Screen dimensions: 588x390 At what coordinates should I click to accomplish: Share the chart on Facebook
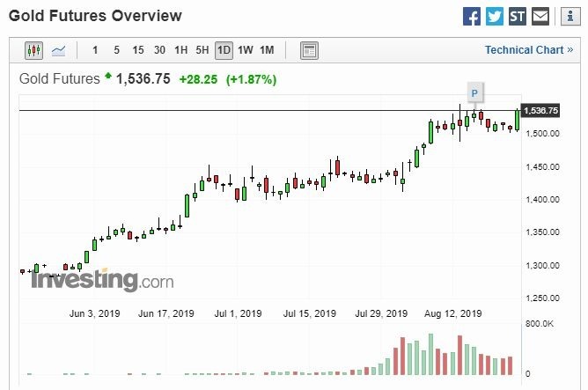(x=472, y=17)
